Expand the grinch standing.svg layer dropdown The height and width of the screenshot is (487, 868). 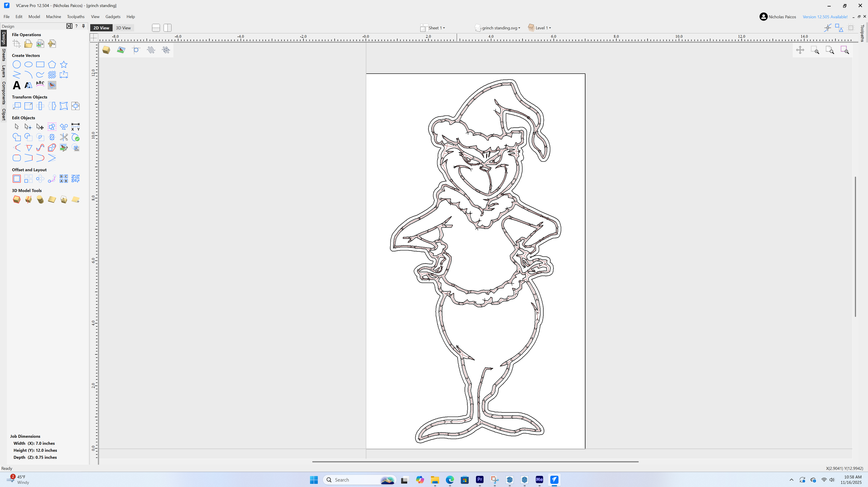click(498, 28)
